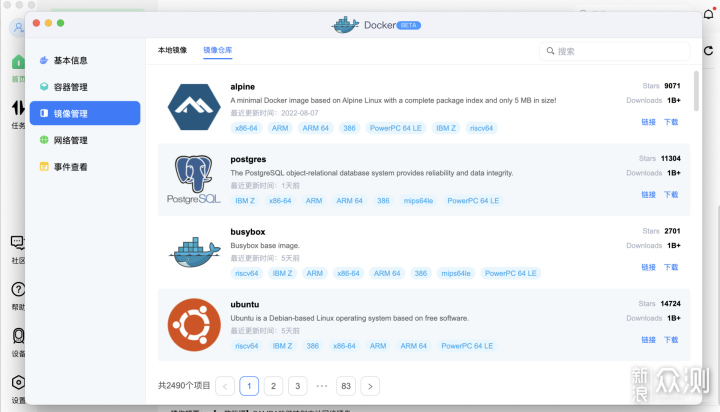This screenshot has width=720, height=412.
Task: Open notifications bell in background window
Action: pyautogui.click(x=709, y=14)
